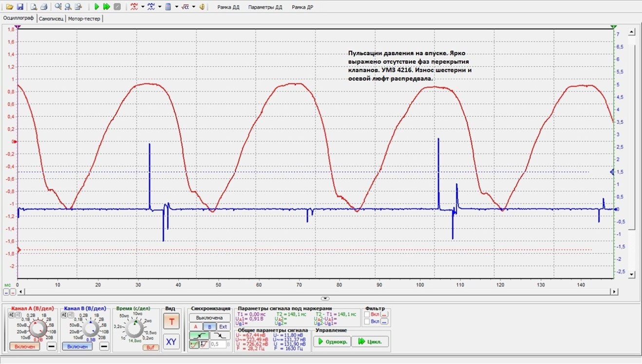Viewport: 642px width, 364px height.
Task: Click the Параметры ДД toolbar button
Action: coord(265,7)
